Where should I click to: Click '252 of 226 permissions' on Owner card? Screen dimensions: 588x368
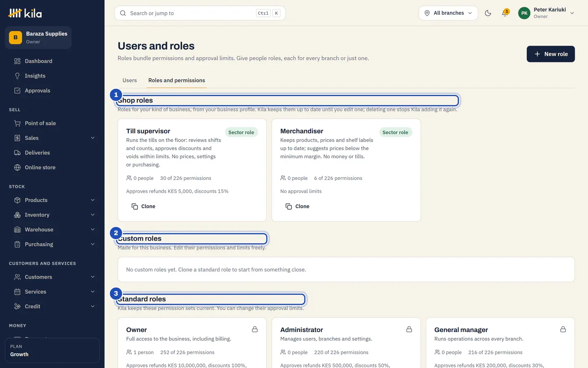click(187, 352)
